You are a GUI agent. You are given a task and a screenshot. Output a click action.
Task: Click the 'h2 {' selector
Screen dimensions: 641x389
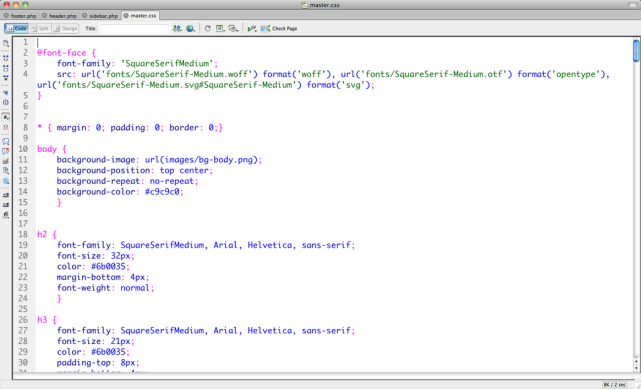click(47, 234)
